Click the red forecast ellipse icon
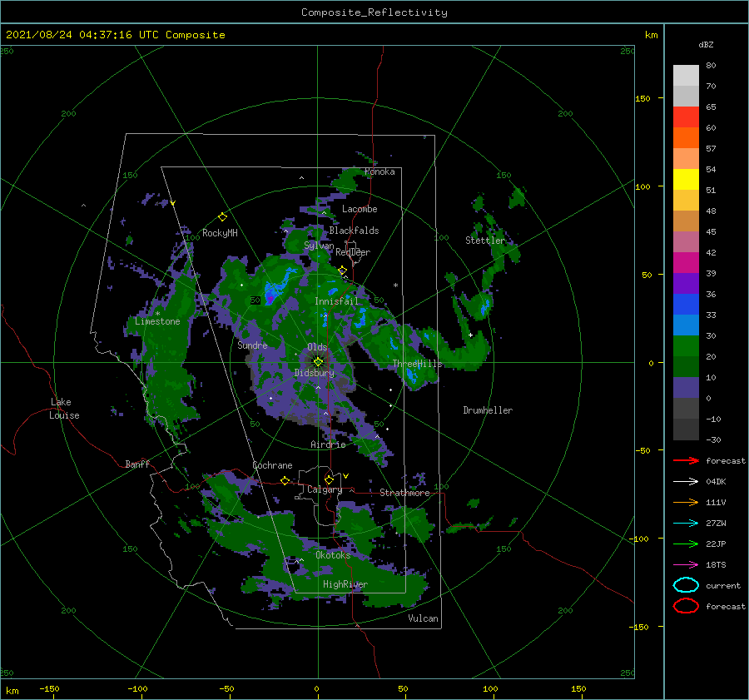749x700 pixels. click(686, 606)
